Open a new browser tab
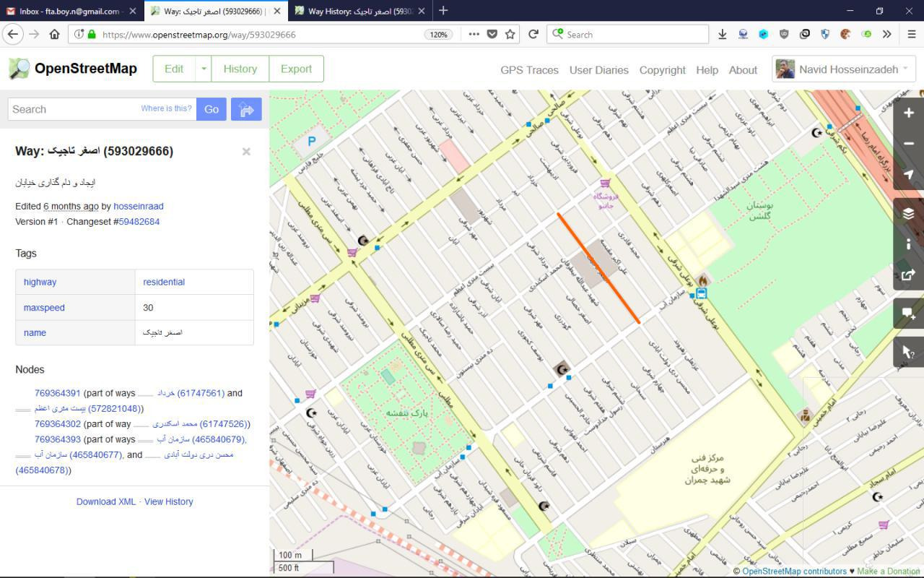924x578 pixels. point(443,11)
